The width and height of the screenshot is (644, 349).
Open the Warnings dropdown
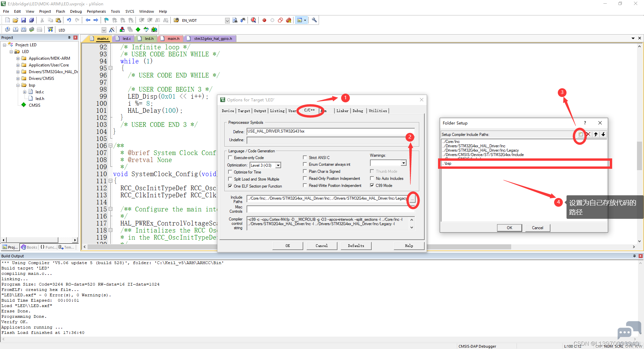coord(404,163)
